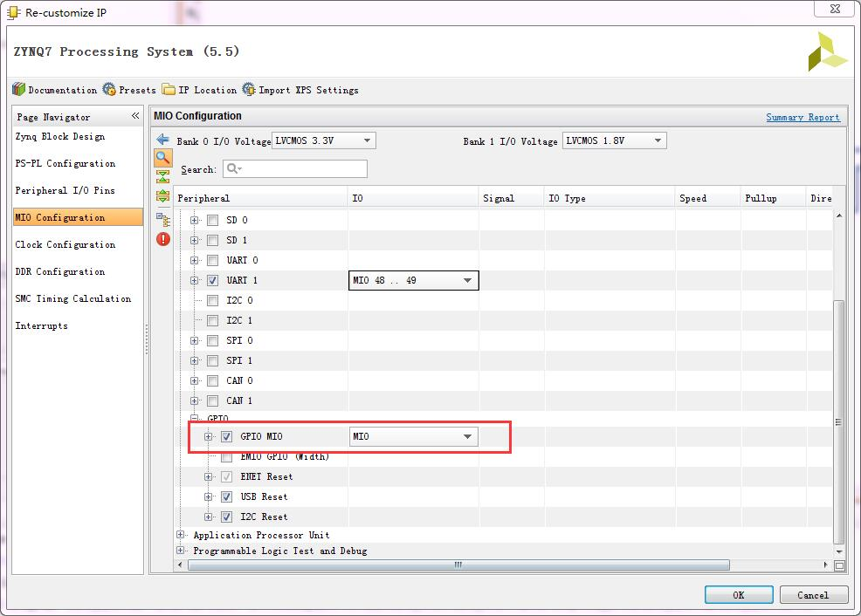861x616 pixels.
Task: Toggle the magnifier search icon
Action: pos(162,158)
